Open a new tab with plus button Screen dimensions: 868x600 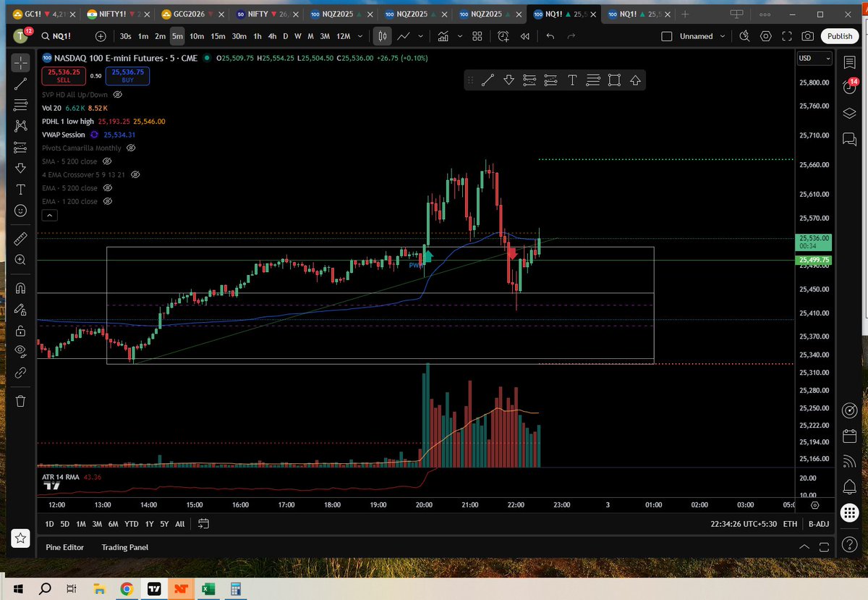click(684, 14)
